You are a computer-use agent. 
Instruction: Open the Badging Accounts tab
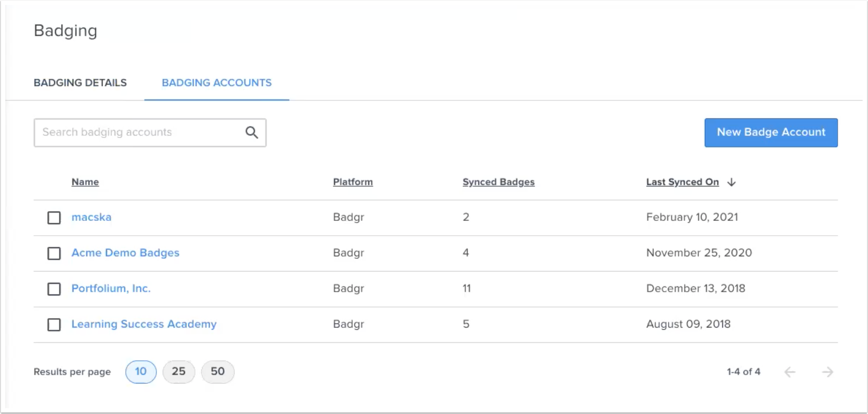[x=217, y=82]
